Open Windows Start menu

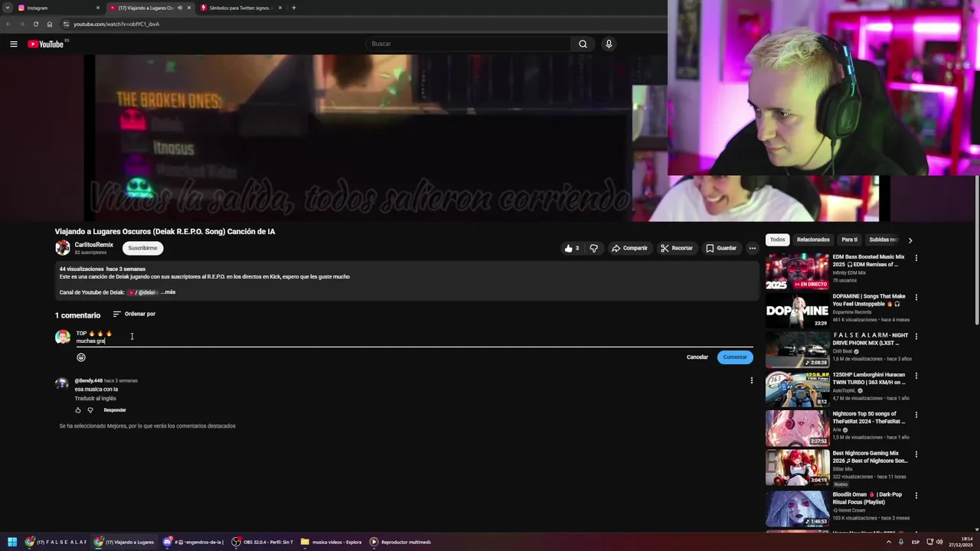point(12,542)
